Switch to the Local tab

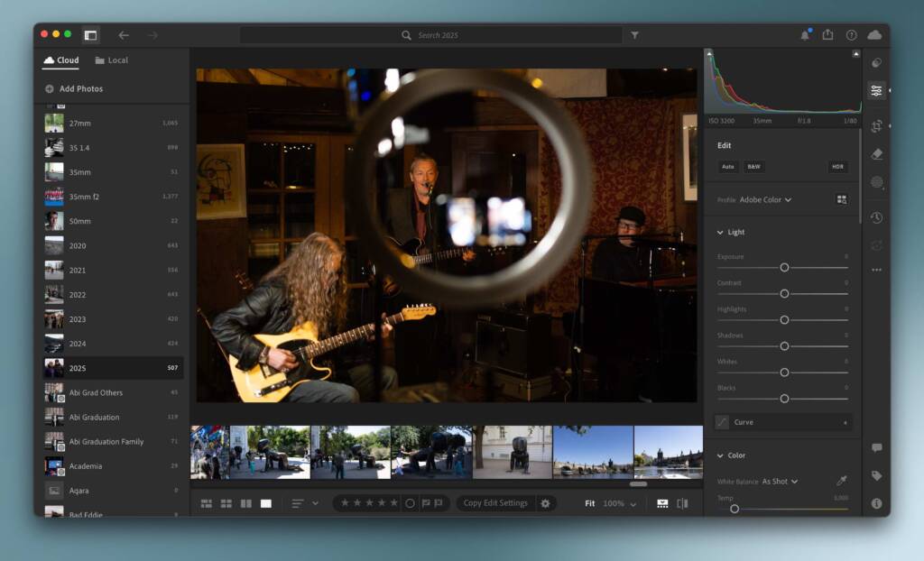click(x=111, y=60)
